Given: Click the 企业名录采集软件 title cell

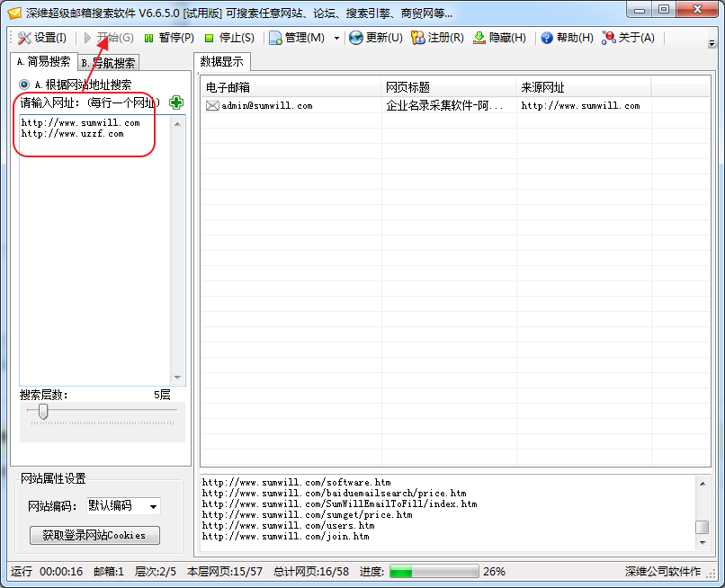Looking at the screenshot, I should [x=444, y=105].
